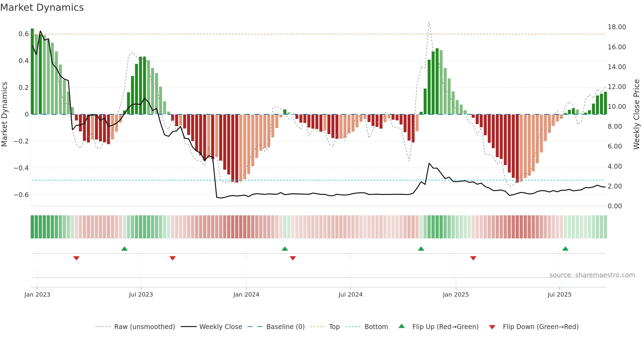Click the −0.4 left axis value
This screenshot has height=362, width=644.
(x=21, y=168)
